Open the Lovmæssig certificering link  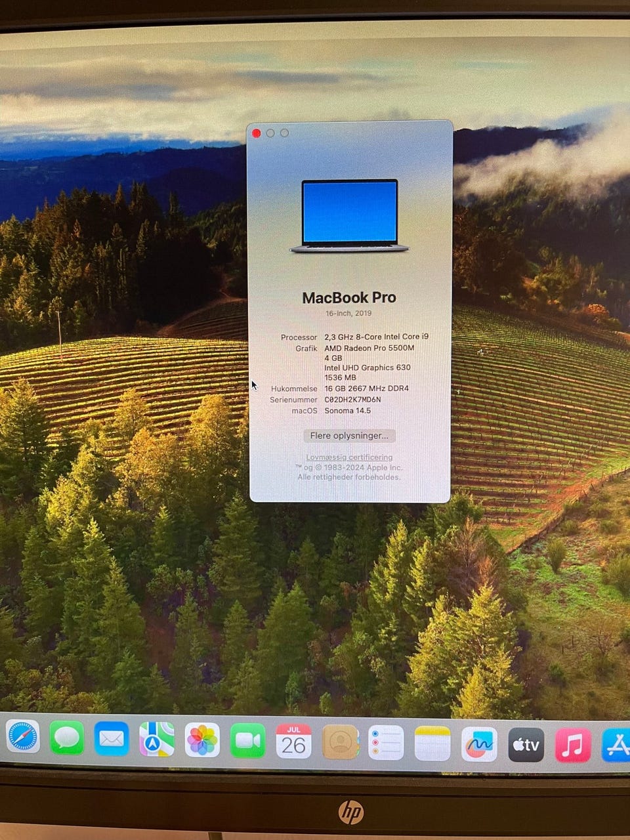(349, 457)
